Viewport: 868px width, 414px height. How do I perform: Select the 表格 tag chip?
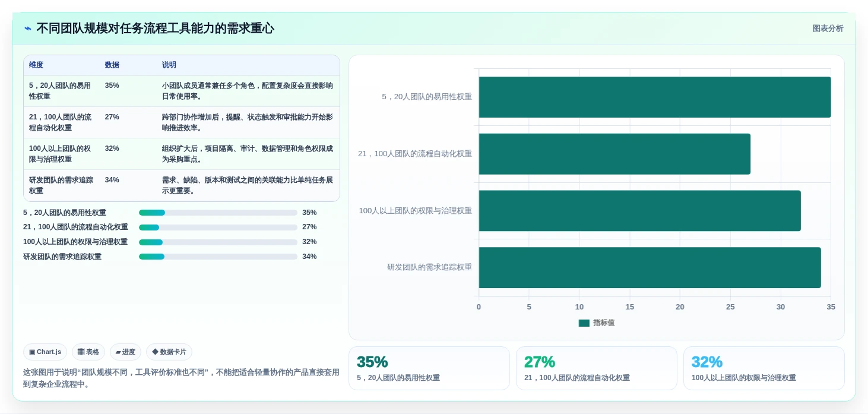pos(88,352)
